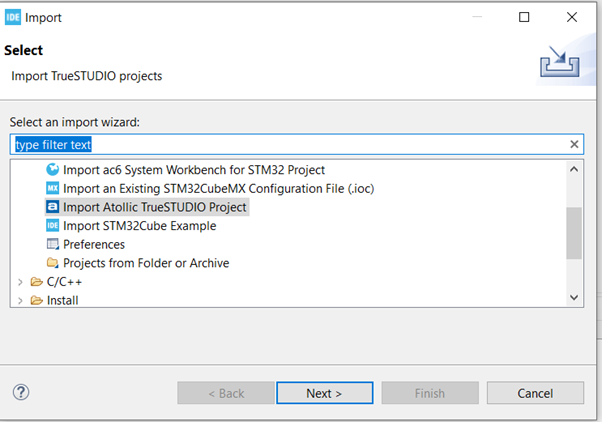This screenshot has width=602, height=422.
Task: Click the Cancel button
Action: tap(535, 393)
